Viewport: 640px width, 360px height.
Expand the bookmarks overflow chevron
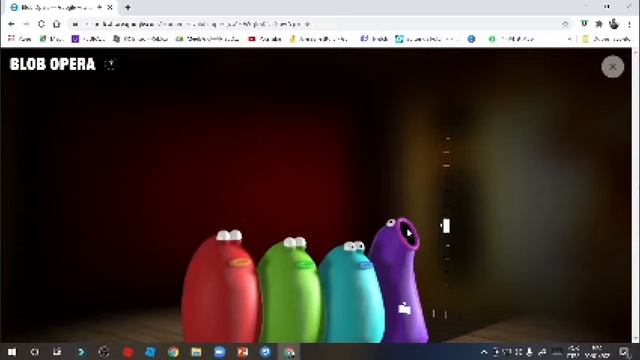pyautogui.click(x=569, y=39)
